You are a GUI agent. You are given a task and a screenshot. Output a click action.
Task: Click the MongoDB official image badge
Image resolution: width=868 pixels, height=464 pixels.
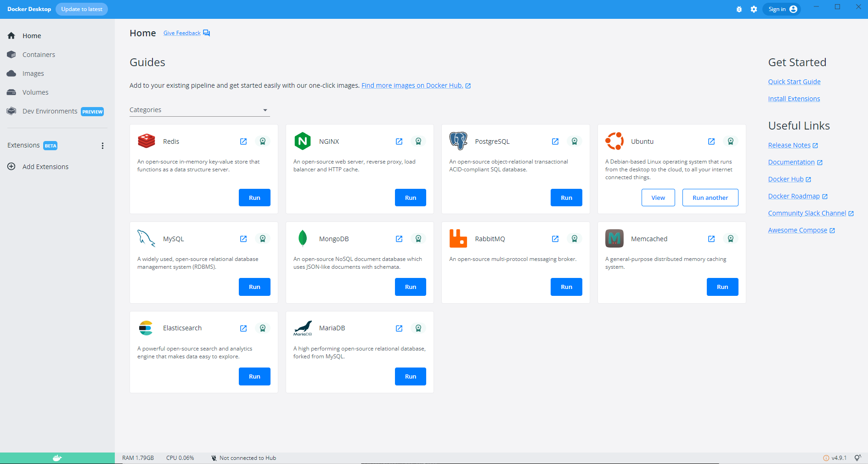tap(418, 239)
